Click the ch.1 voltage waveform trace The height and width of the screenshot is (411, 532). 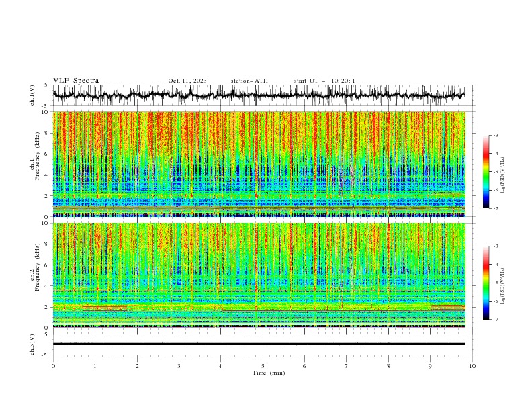259,95
